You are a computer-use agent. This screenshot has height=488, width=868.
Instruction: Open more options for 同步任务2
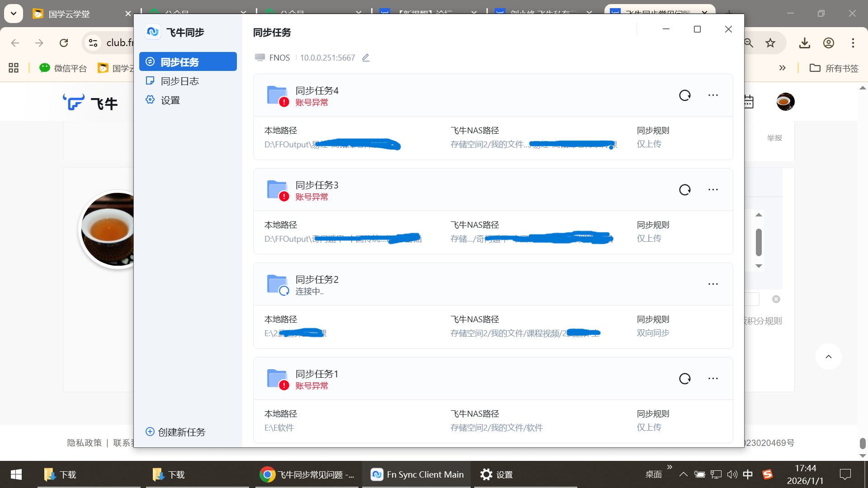click(713, 284)
